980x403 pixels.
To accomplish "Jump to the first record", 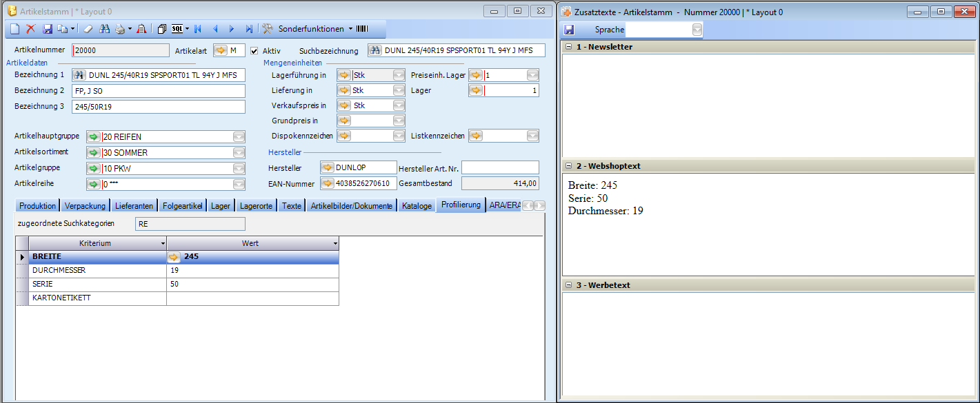I will [198, 29].
